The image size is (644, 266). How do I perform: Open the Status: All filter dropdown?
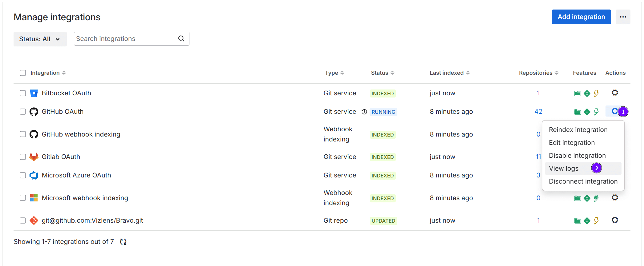pos(40,39)
